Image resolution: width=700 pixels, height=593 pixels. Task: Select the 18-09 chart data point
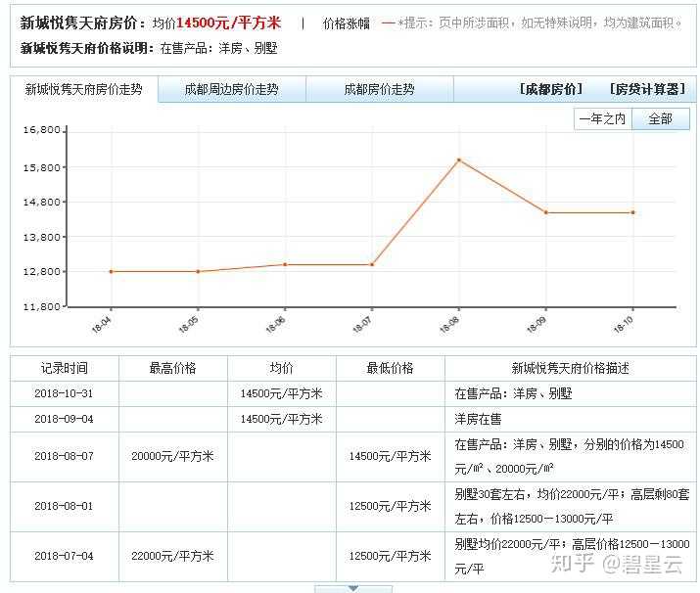point(546,212)
